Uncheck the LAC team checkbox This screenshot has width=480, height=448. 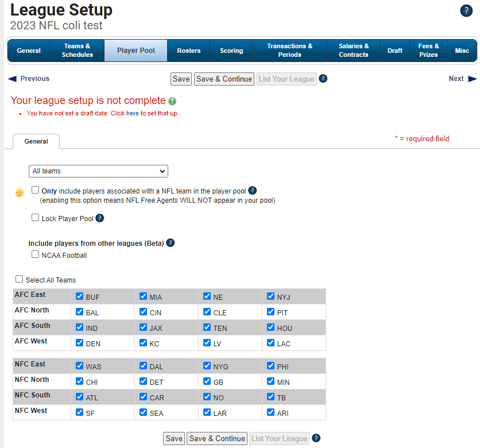[270, 342]
